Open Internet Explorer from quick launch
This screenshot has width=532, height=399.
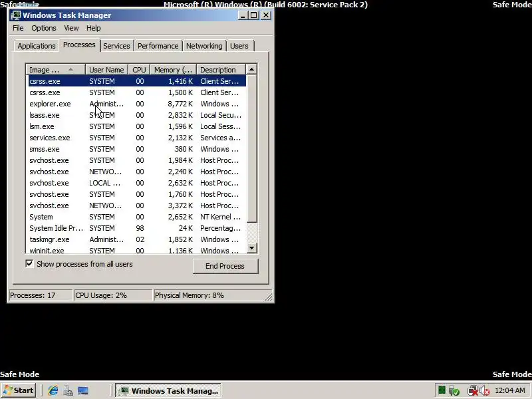click(x=53, y=390)
